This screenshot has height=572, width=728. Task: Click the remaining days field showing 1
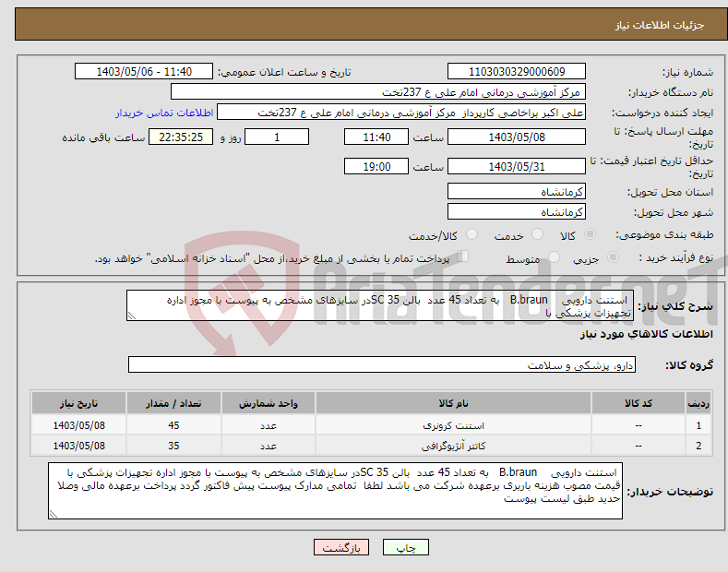pos(277,137)
